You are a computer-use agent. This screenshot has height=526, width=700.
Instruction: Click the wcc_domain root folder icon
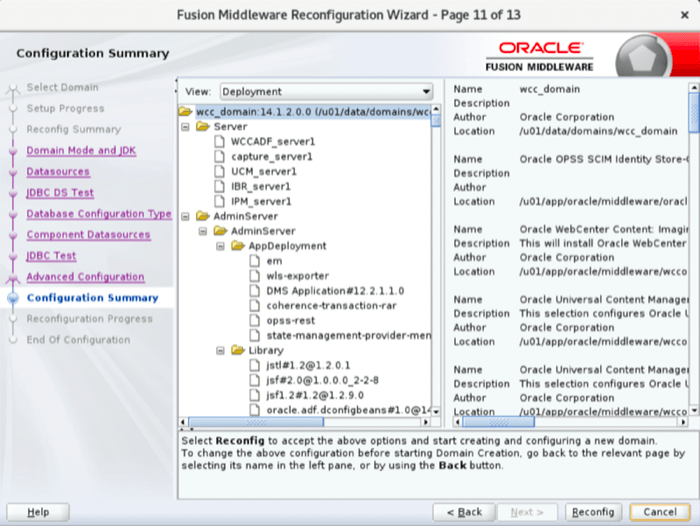point(185,111)
